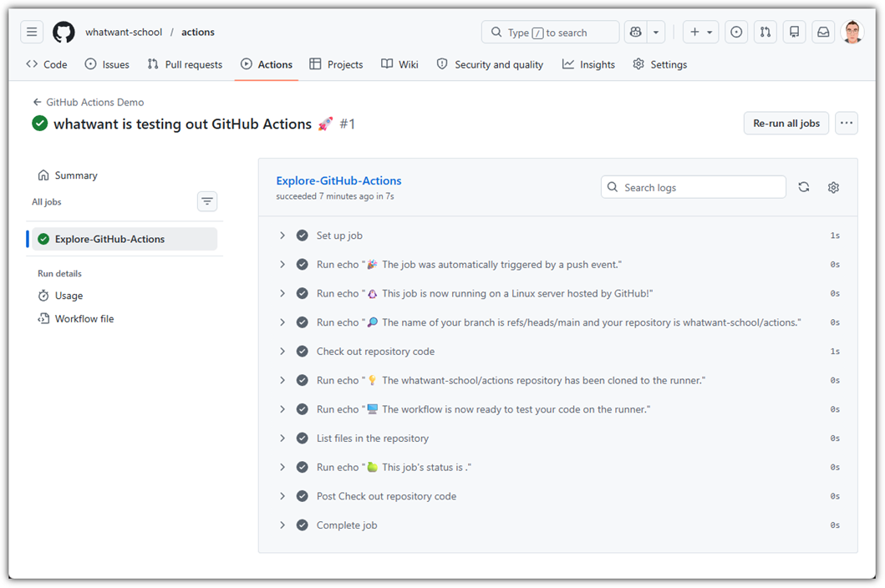Image resolution: width=885 pixels, height=588 pixels.
Task: Open the issues icon in the header
Action: pos(736,33)
